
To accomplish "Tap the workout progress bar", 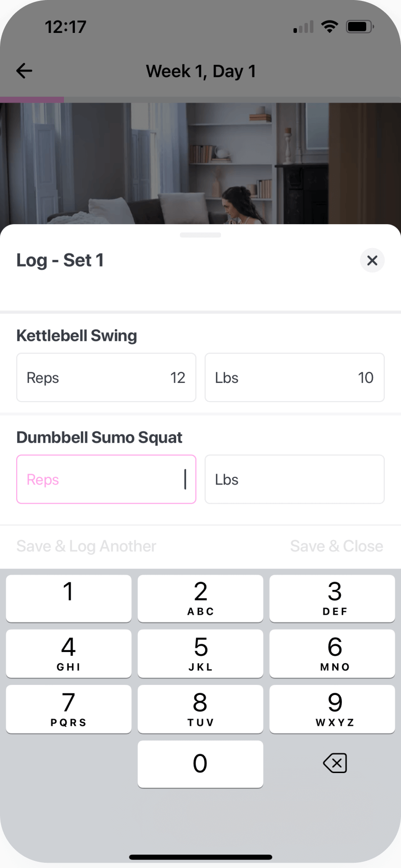I will click(x=200, y=100).
